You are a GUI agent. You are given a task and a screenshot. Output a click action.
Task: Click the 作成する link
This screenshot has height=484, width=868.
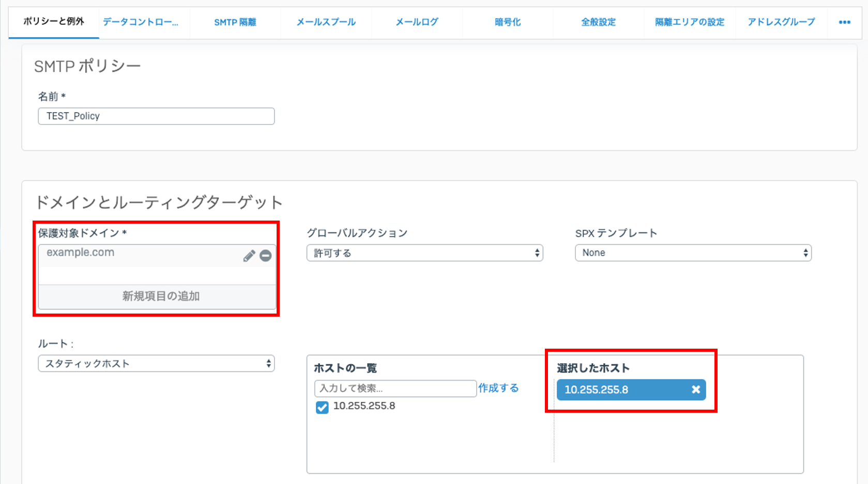click(498, 388)
